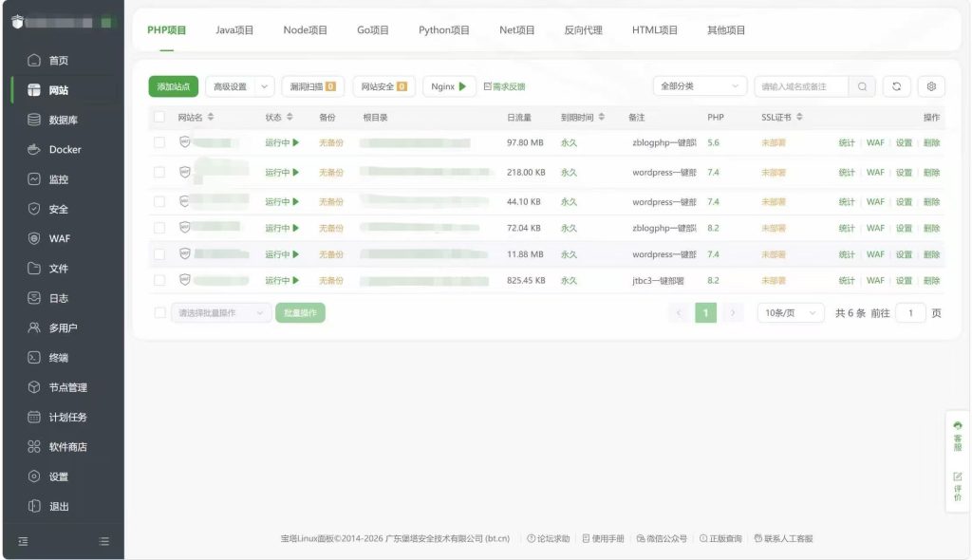Click the domain search input field

click(801, 86)
